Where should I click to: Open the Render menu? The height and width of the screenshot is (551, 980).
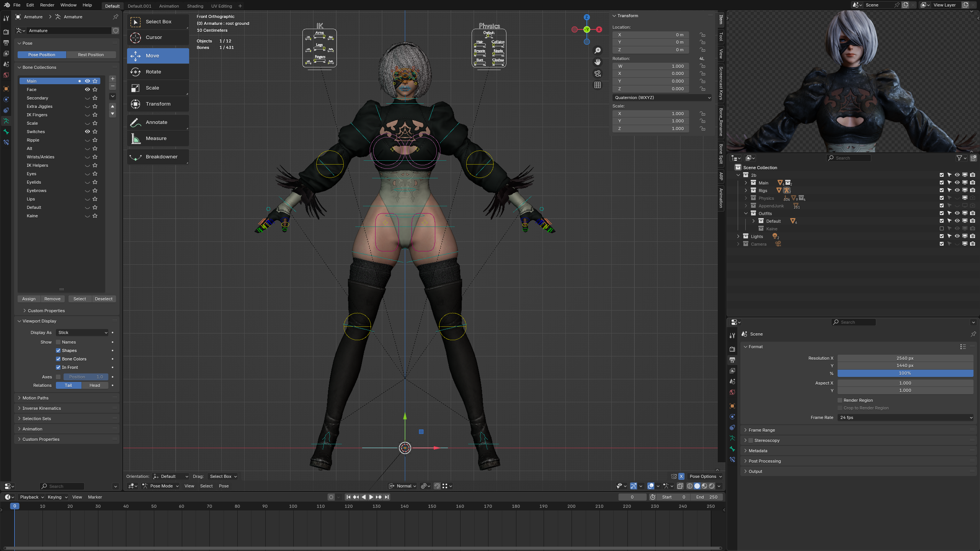pos(47,5)
